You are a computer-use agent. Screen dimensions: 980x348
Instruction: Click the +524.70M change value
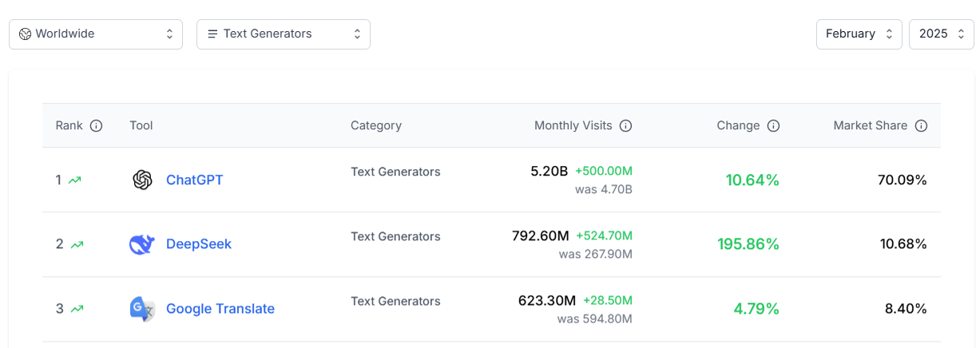point(605,236)
